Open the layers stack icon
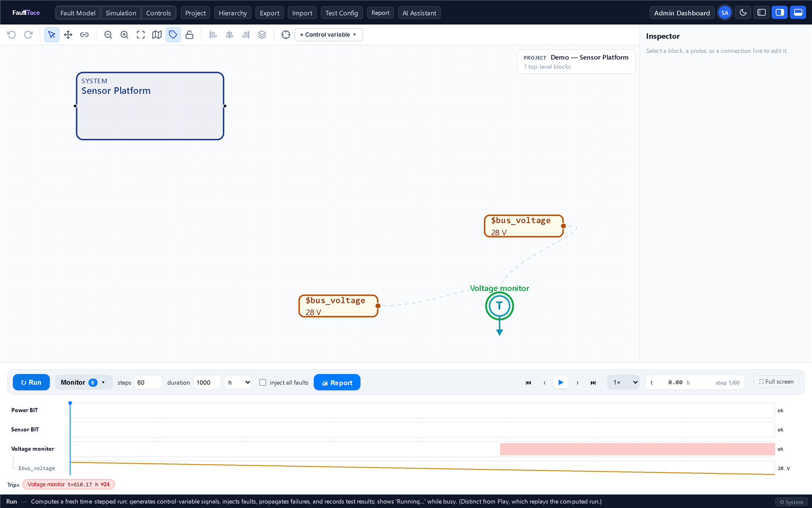The height and width of the screenshot is (508, 812). coord(262,35)
